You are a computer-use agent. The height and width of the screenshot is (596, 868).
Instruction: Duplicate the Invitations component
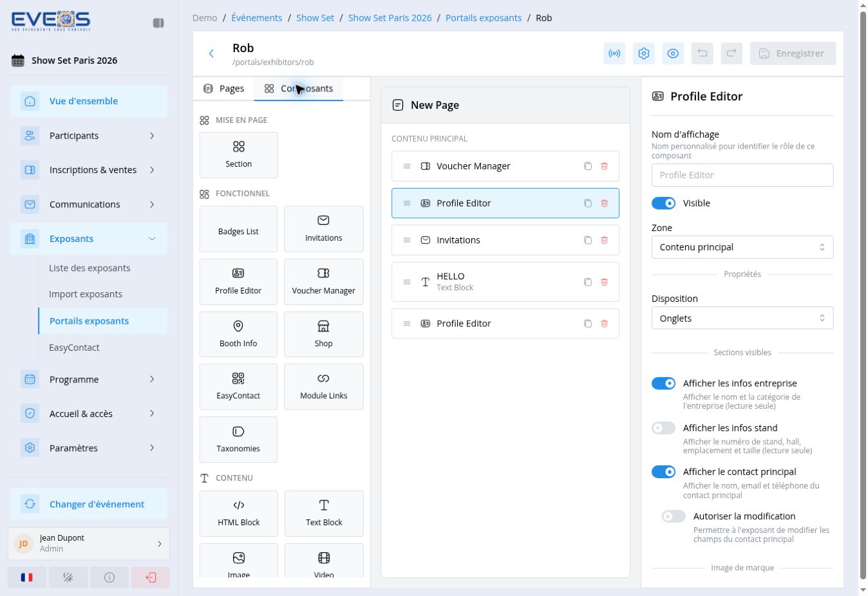(588, 240)
